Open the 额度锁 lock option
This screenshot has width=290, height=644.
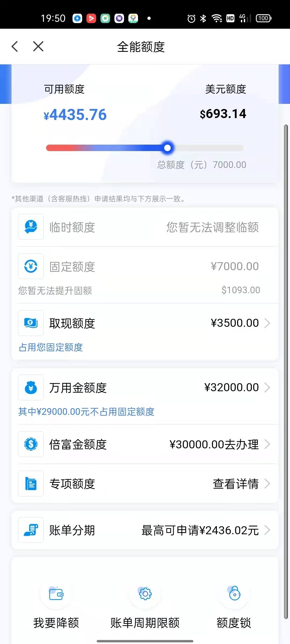click(x=234, y=607)
